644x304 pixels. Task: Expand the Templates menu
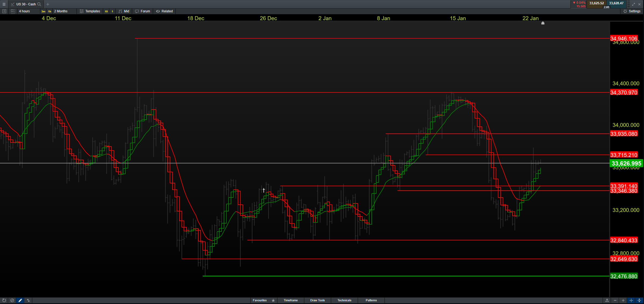[90, 11]
